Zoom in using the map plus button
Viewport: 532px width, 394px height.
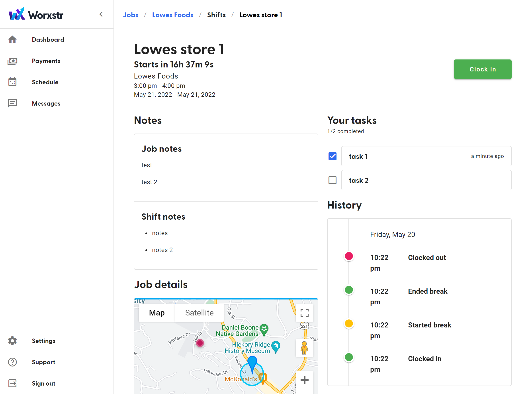click(x=304, y=380)
